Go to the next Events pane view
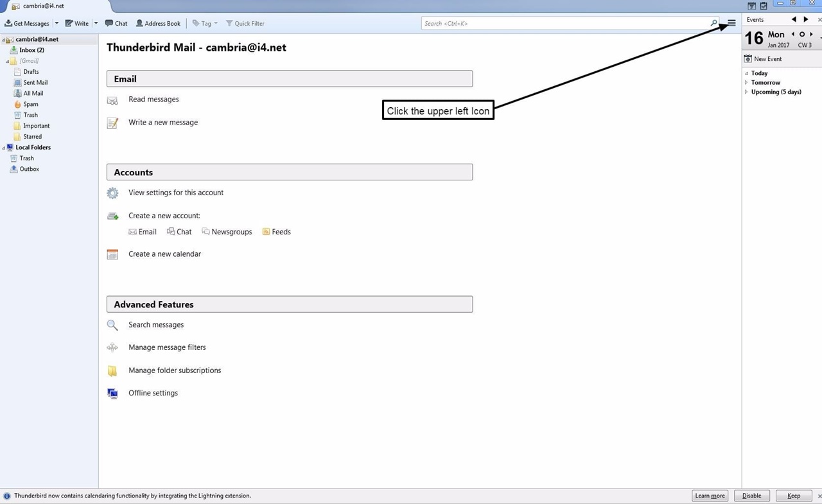Screen dimensions: 822x504 (x=806, y=20)
